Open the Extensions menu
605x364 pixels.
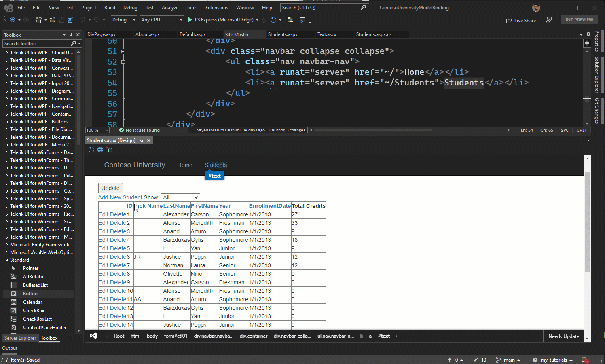tap(216, 7)
